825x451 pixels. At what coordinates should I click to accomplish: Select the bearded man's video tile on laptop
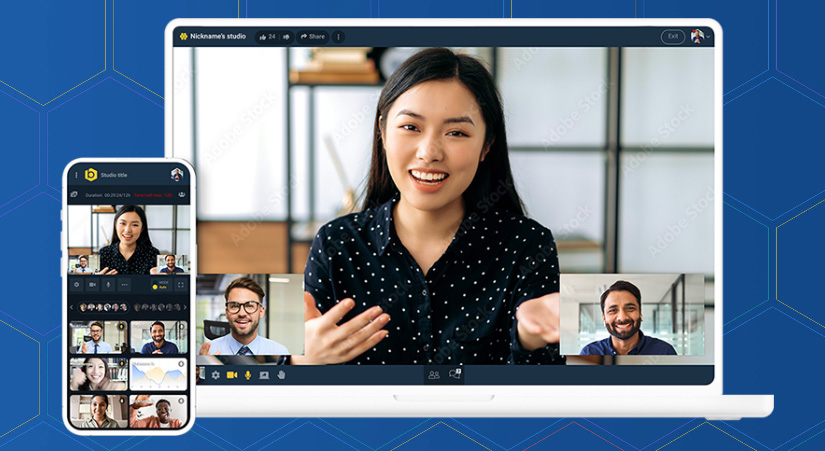coord(632,314)
